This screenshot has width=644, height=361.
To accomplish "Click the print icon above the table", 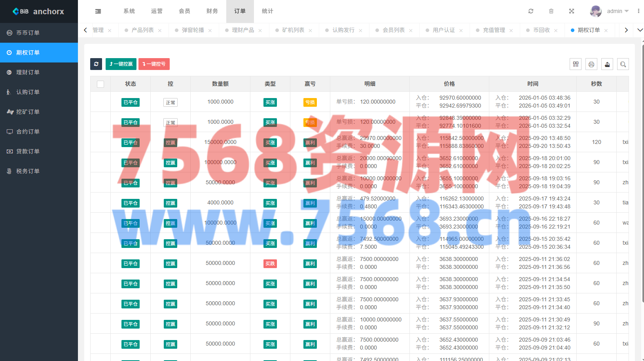I will point(591,64).
